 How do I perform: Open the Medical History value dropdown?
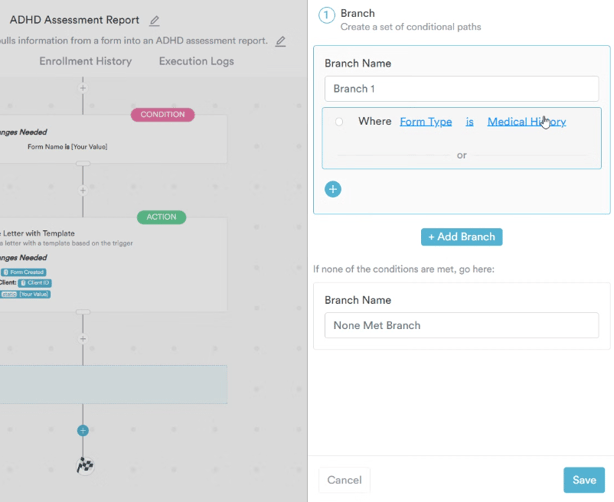pos(526,122)
